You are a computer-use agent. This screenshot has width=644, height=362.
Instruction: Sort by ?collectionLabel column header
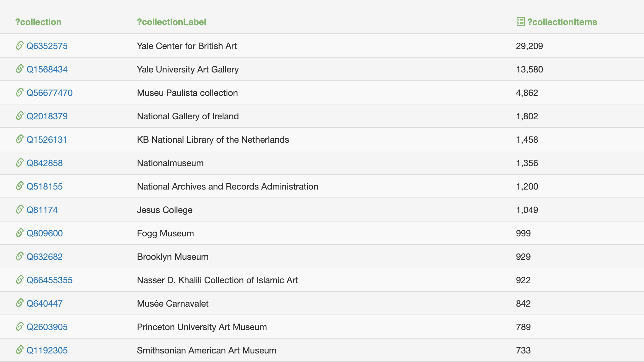[x=171, y=22]
